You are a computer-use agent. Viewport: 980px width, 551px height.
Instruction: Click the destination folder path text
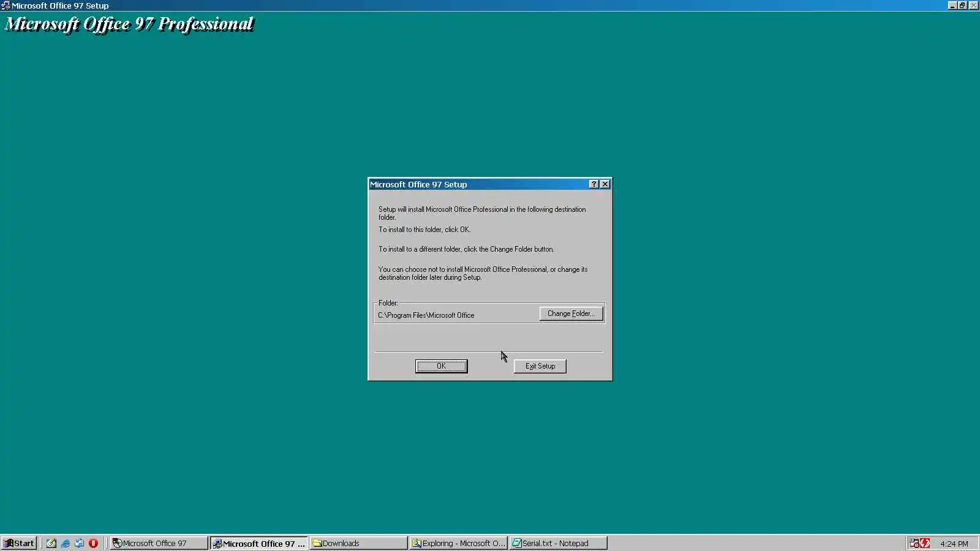426,315
